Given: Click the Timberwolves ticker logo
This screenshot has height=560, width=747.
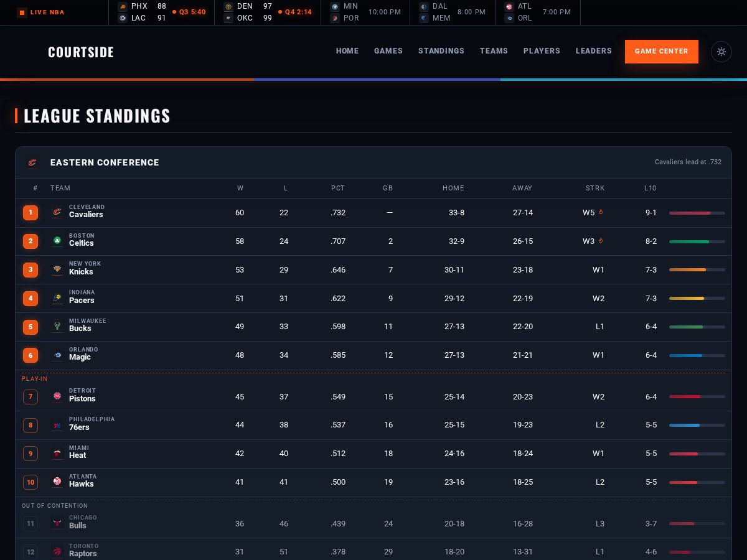Looking at the screenshot, I should [335, 6].
